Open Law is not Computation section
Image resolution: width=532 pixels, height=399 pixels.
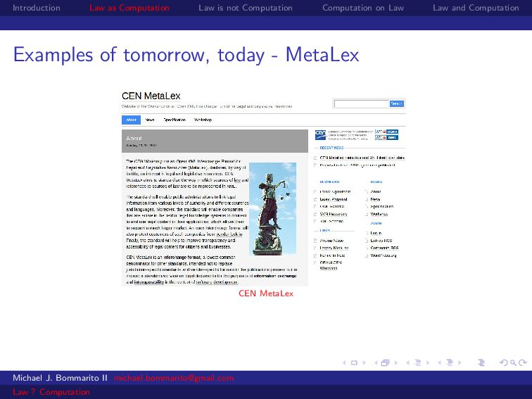246,8
